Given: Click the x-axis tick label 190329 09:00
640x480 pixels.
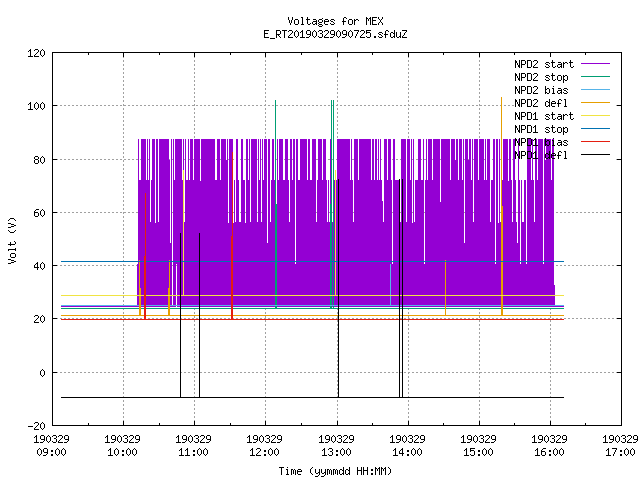Looking at the screenshot, I should tap(51, 446).
